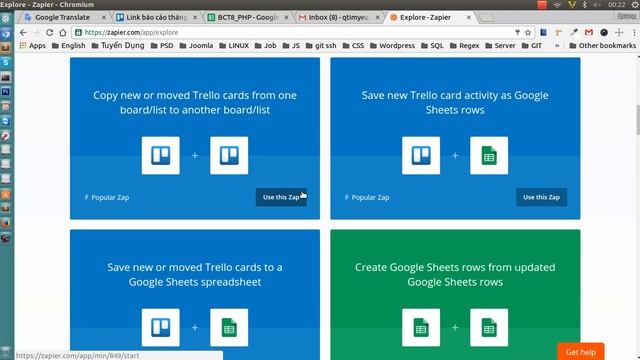Close the Explore - Zapier tab
640x360 pixels.
(x=469, y=17)
